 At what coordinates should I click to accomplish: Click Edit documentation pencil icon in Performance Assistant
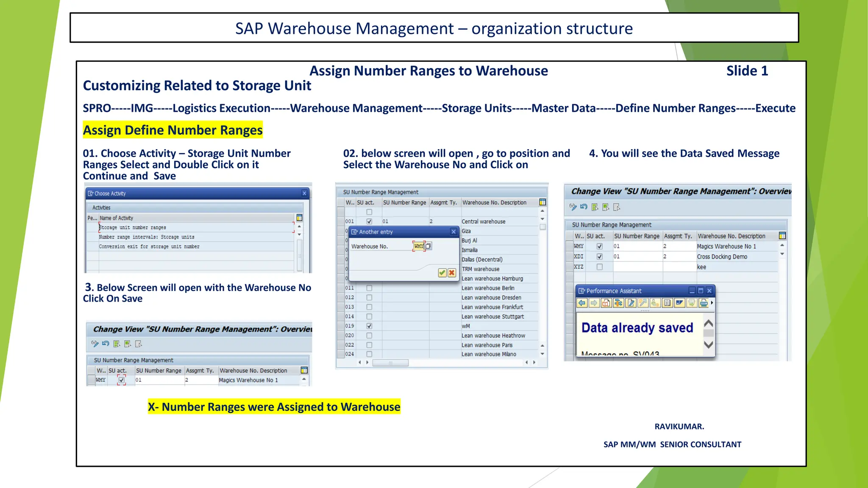pos(631,303)
